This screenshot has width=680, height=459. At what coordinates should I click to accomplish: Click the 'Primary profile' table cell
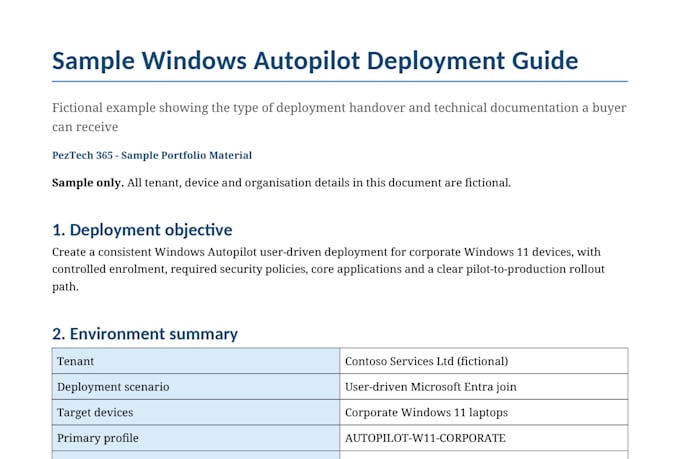click(x=196, y=438)
